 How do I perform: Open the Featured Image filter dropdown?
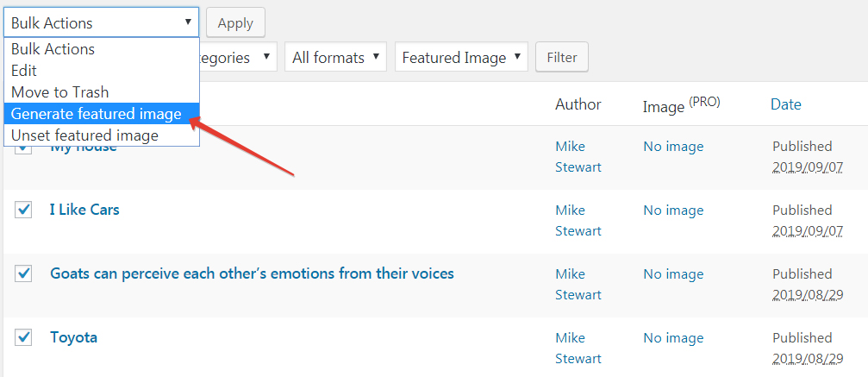click(x=461, y=58)
